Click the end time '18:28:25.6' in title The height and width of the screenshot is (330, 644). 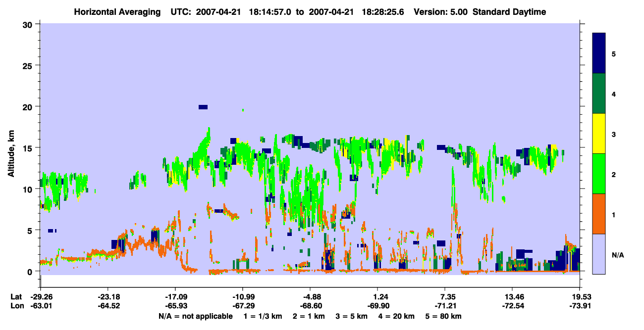pyautogui.click(x=383, y=12)
